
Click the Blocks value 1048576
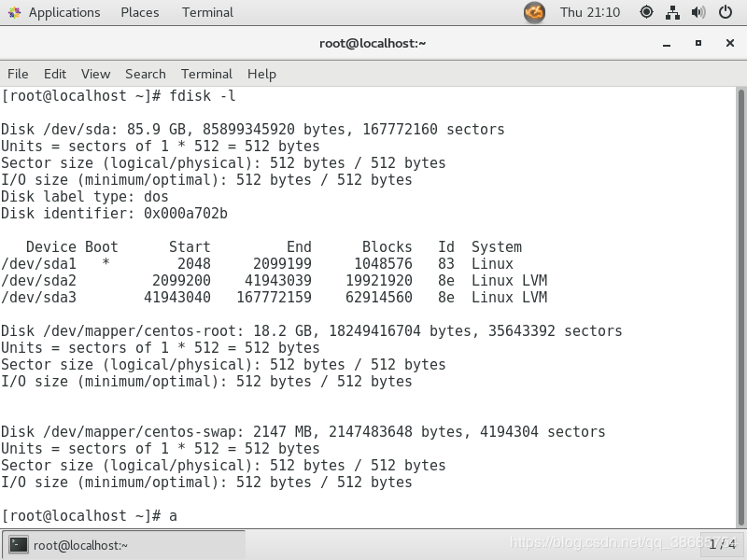[x=383, y=263]
